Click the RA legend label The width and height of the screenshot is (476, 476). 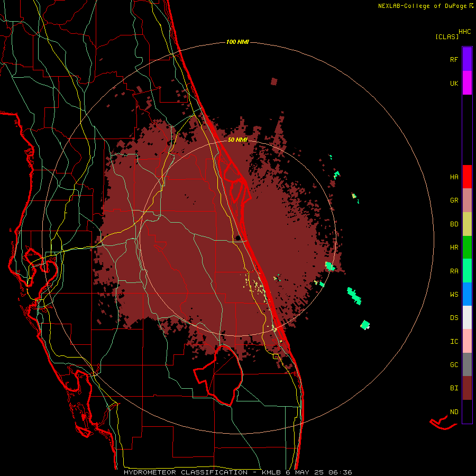point(454,271)
